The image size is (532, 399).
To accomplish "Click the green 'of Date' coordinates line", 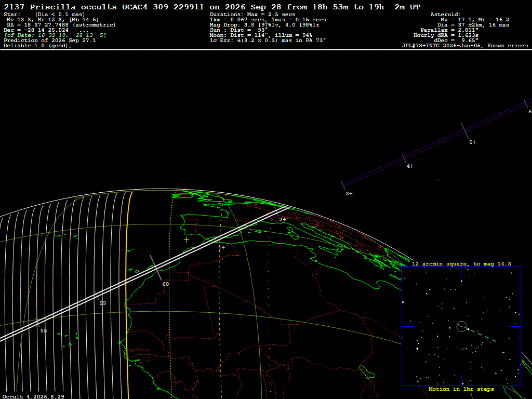I will [55, 35].
